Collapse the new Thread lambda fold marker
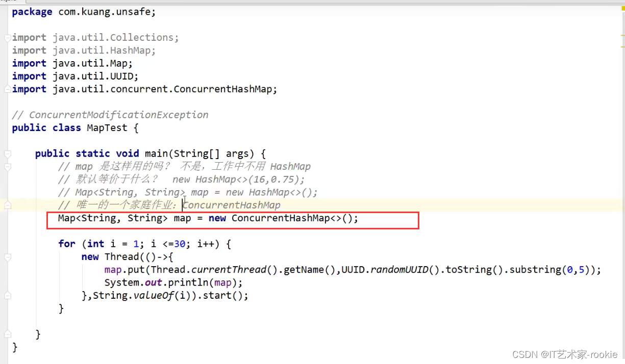The image size is (625, 364). coord(7,257)
